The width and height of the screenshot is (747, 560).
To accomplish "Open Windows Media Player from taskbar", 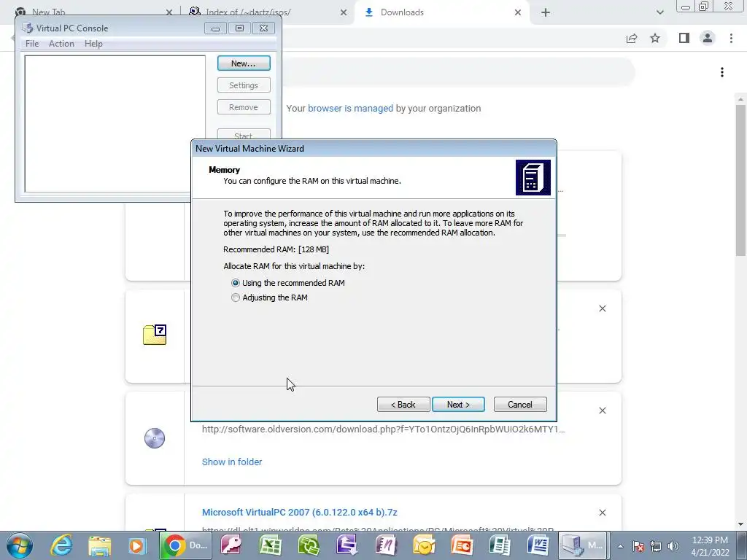I will click(137, 545).
